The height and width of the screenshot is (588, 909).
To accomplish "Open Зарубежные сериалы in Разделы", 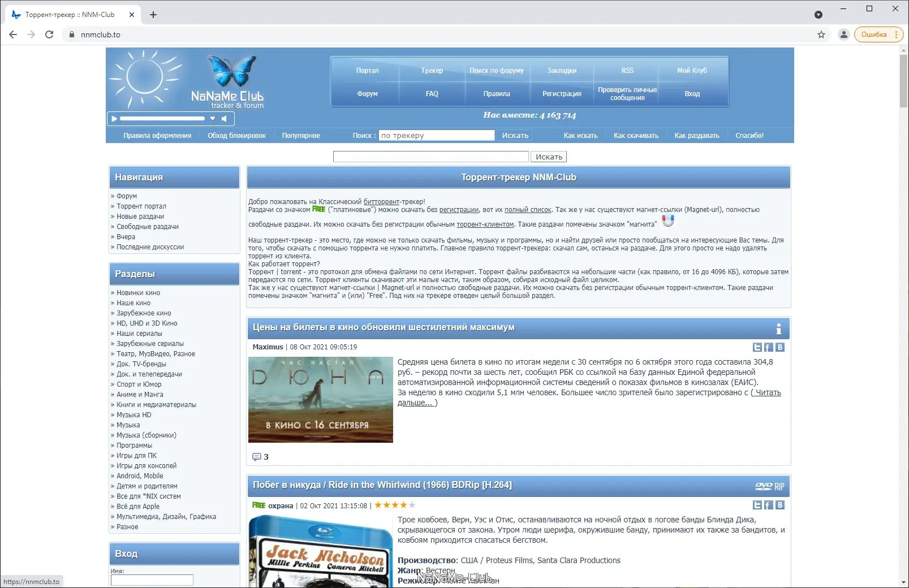I will pyautogui.click(x=150, y=344).
